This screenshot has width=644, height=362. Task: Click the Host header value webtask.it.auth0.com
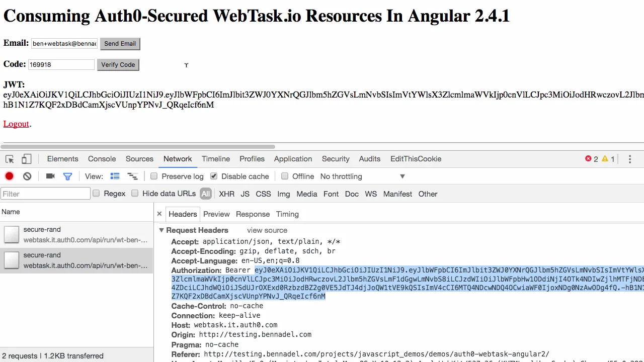coord(235,325)
